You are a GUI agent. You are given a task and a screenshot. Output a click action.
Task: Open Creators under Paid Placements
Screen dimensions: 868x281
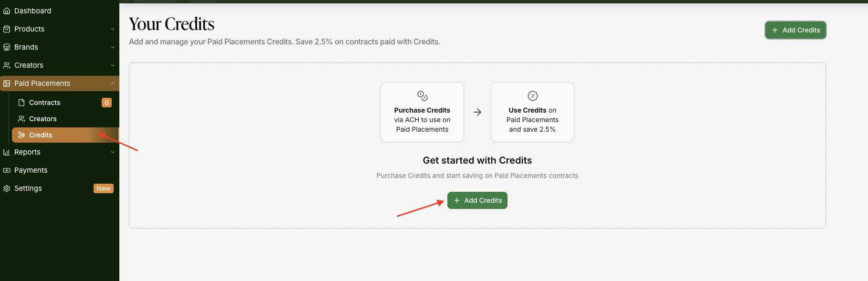[43, 119]
